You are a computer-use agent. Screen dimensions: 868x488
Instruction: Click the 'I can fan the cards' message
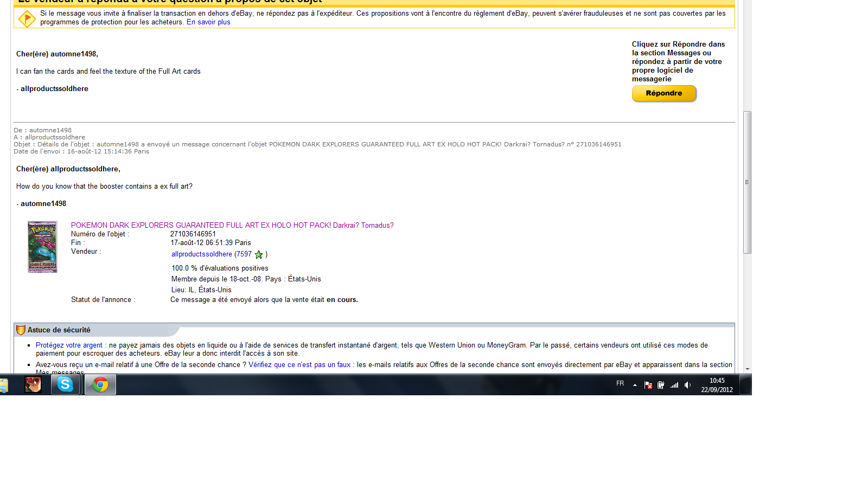[108, 72]
